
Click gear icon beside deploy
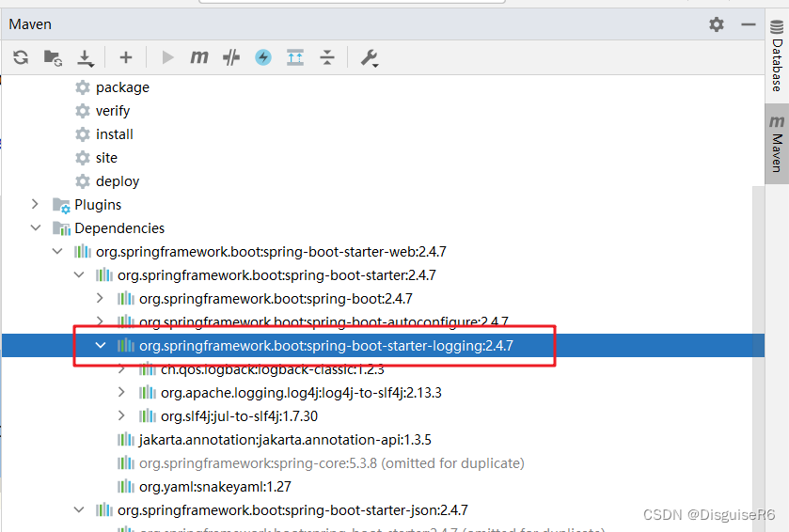coord(83,181)
